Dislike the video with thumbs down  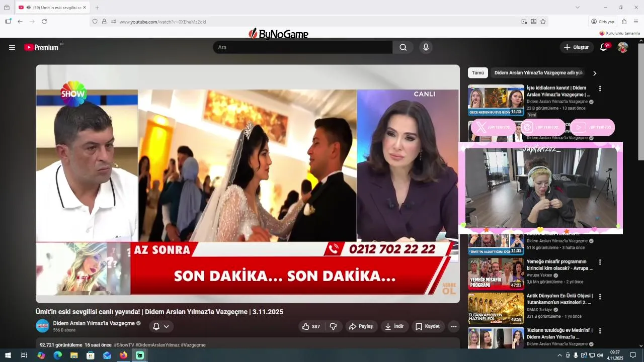[x=333, y=326]
